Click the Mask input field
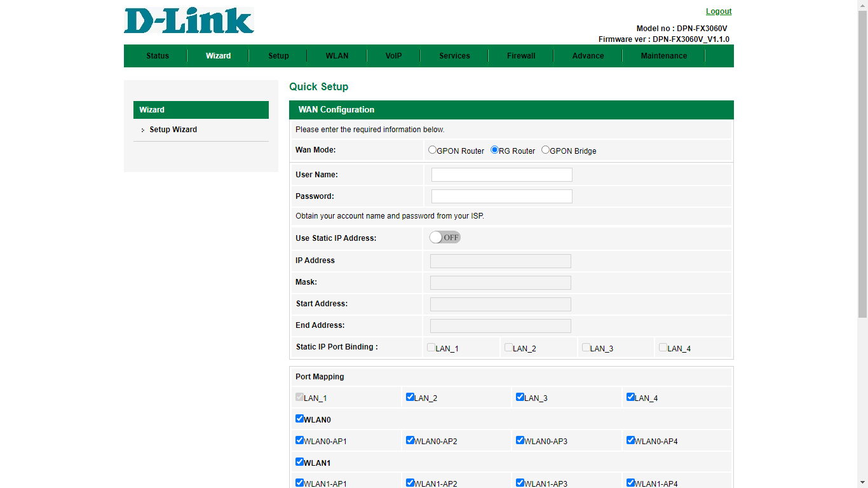Viewport: 868px width, 488px height. [501, 283]
